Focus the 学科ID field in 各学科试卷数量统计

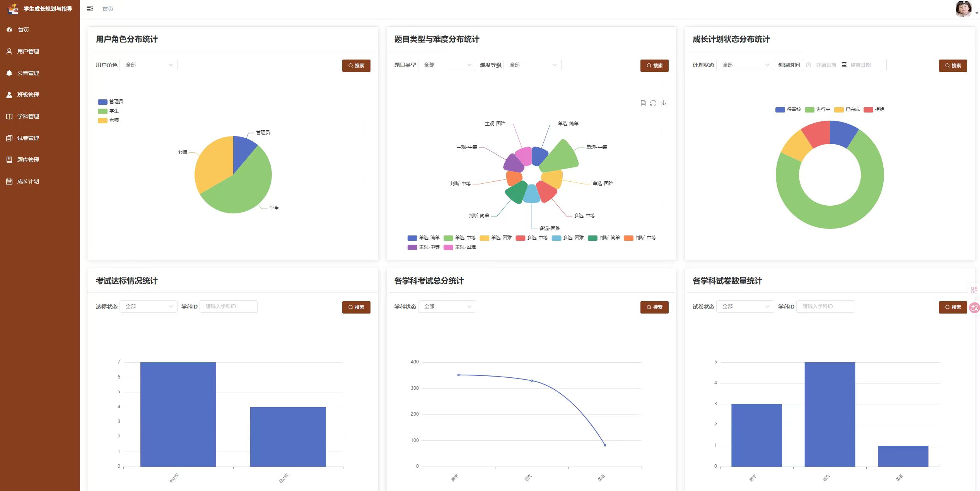825,307
